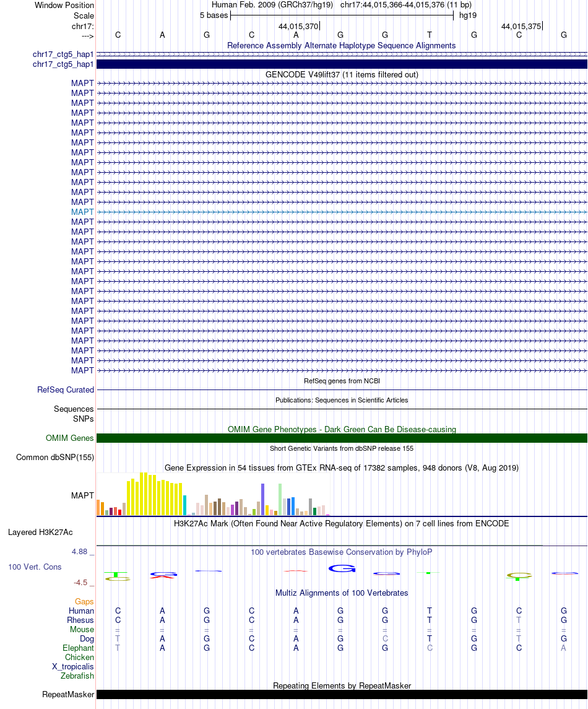The width and height of the screenshot is (588, 709).
Task: Select the genome title 'Human Feb. 2009 (GRCh37/hg19)'
Action: tap(272, 5)
